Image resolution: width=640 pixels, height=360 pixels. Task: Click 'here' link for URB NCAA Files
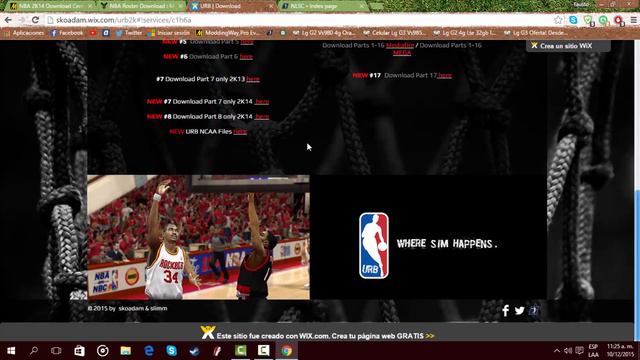coord(240,132)
